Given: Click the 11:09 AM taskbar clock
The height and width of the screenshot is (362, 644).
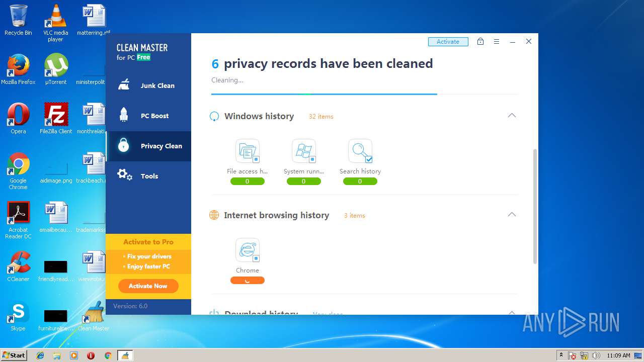Looking at the screenshot, I should click(618, 355).
